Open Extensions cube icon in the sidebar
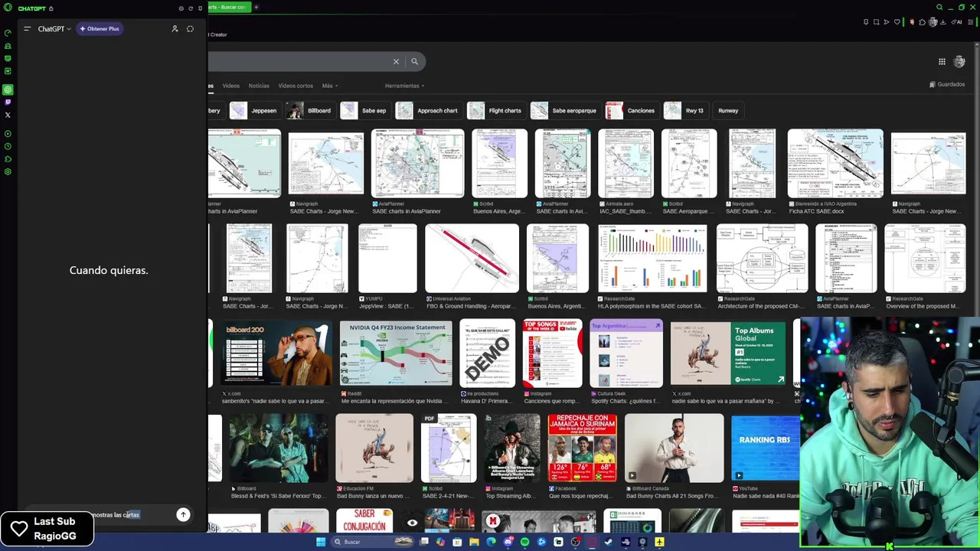This screenshot has width=980, height=551. [x=8, y=159]
